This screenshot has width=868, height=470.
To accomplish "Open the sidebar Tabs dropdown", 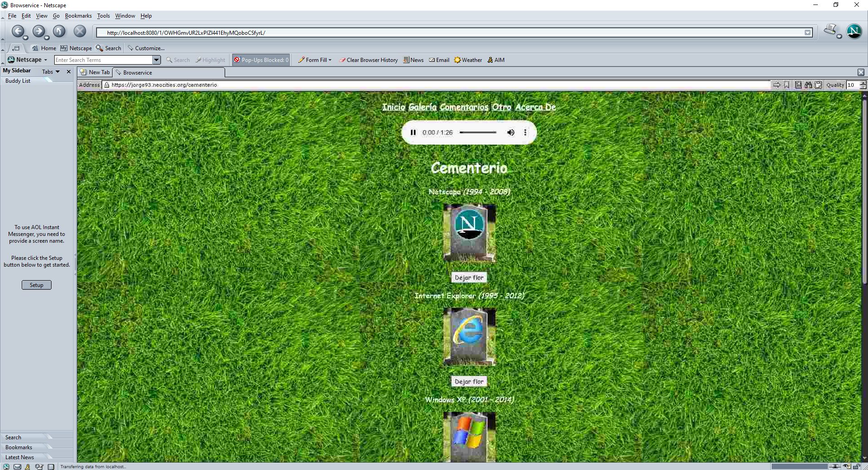I will click(51, 71).
